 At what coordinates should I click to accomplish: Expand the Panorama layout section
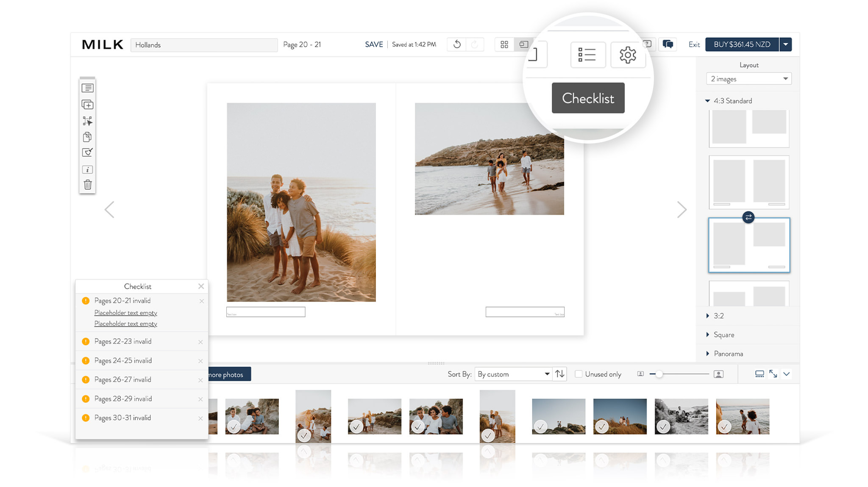pyautogui.click(x=728, y=354)
